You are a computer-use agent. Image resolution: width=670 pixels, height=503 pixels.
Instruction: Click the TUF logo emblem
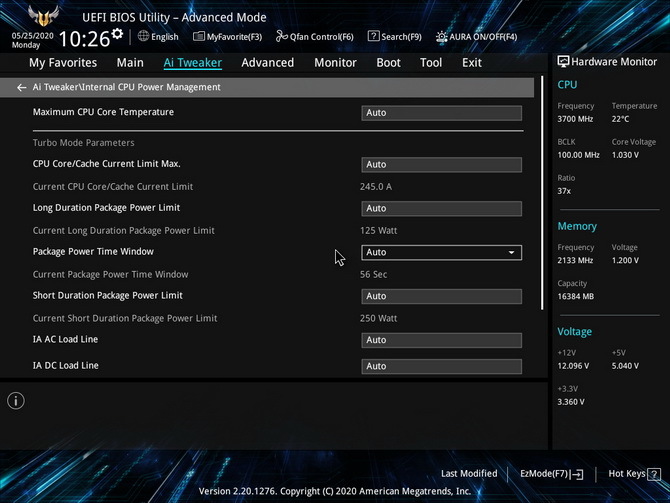pyautogui.click(x=43, y=15)
